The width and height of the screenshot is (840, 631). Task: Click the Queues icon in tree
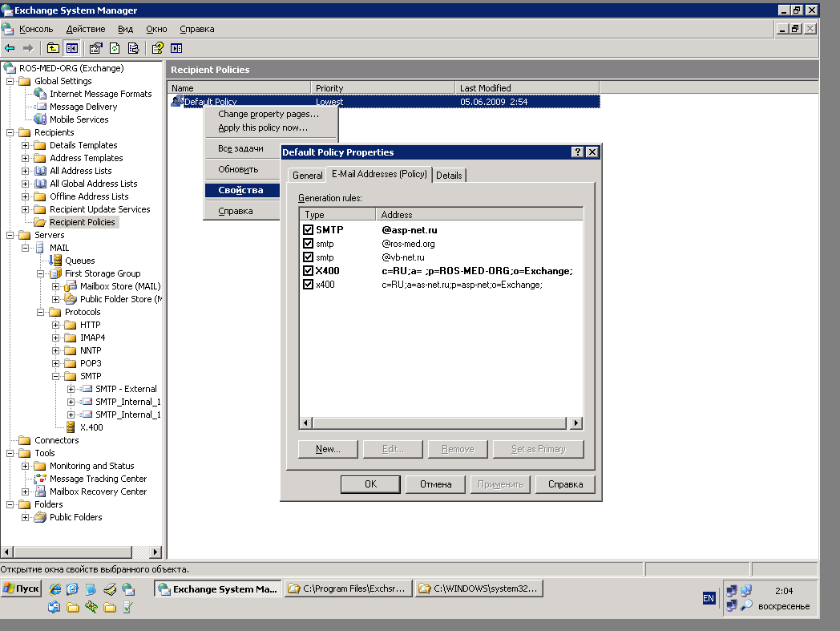(x=56, y=261)
